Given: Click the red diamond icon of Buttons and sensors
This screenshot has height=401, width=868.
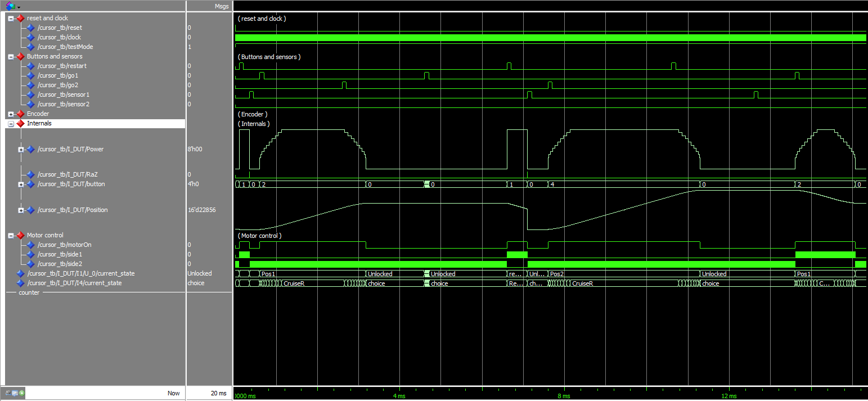Looking at the screenshot, I should 20,57.
